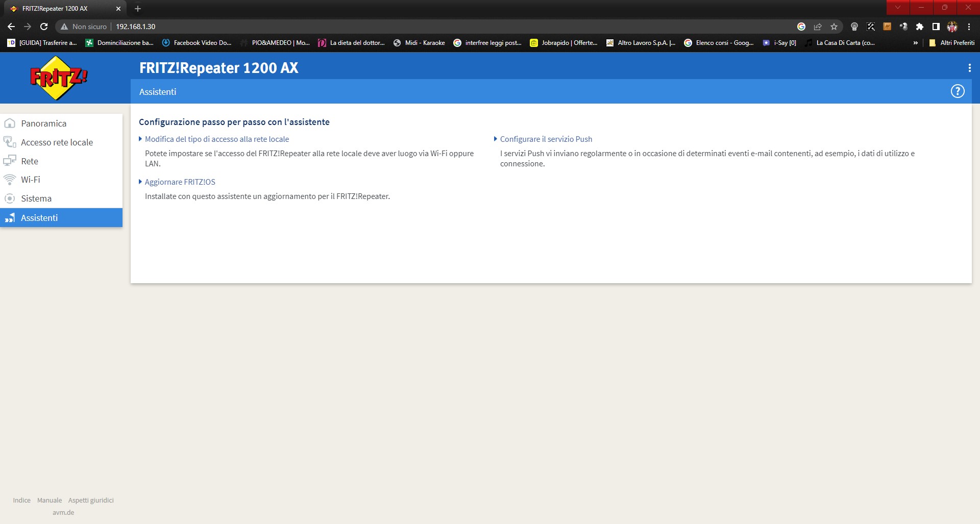
Task: Open interfree leggi post... bookmark
Action: (487, 43)
